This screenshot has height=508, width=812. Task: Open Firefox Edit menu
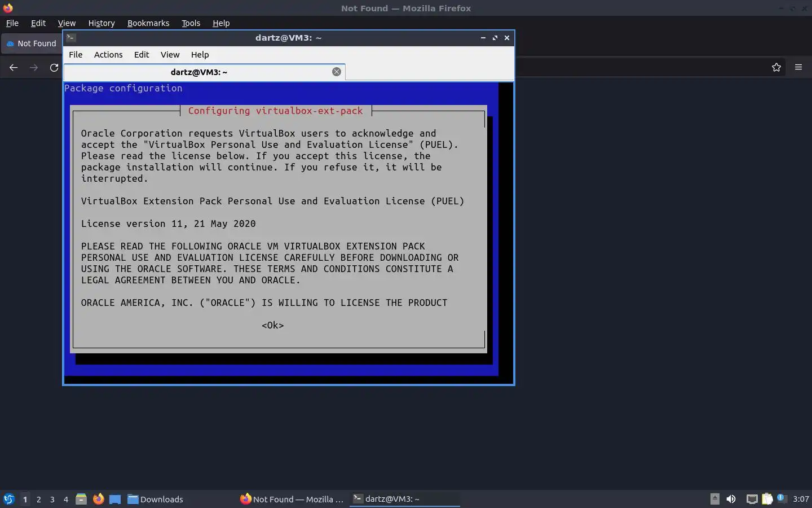[38, 23]
